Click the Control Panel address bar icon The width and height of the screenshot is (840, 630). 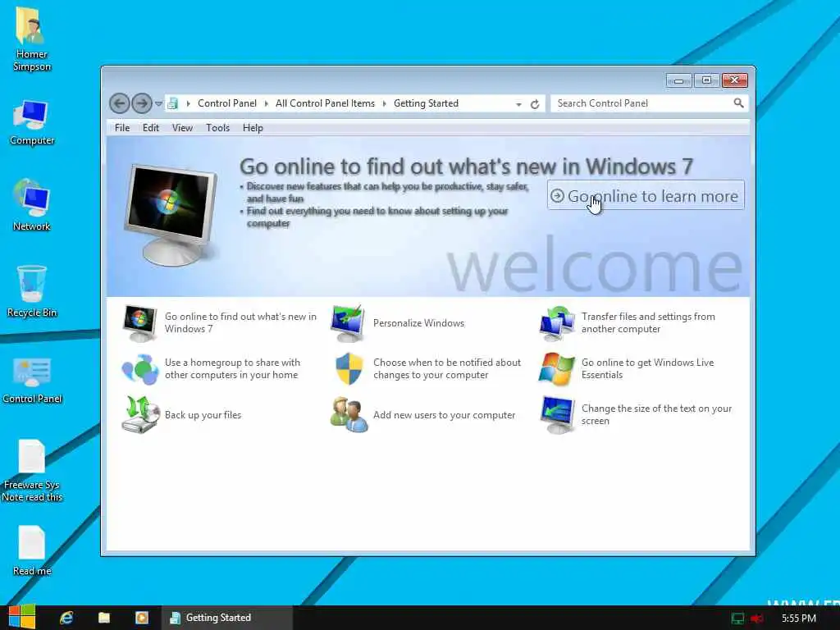click(172, 103)
